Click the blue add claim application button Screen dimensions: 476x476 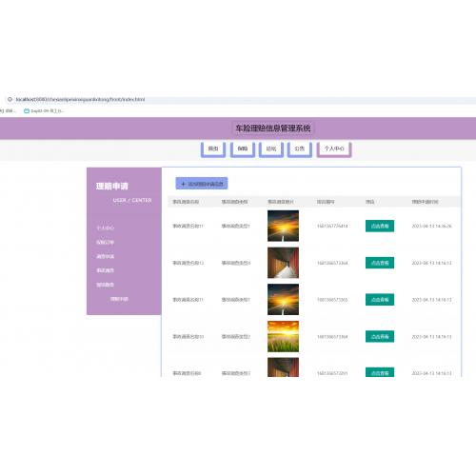coord(202,184)
